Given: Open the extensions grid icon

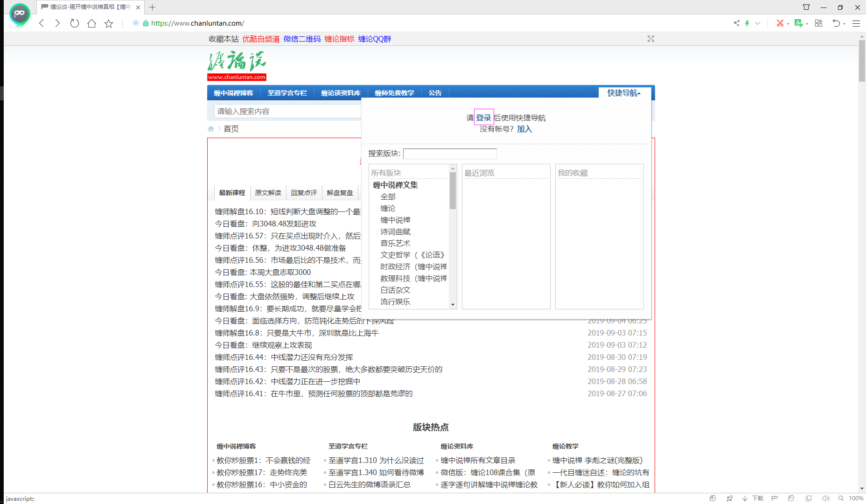Looking at the screenshot, I should [818, 23].
